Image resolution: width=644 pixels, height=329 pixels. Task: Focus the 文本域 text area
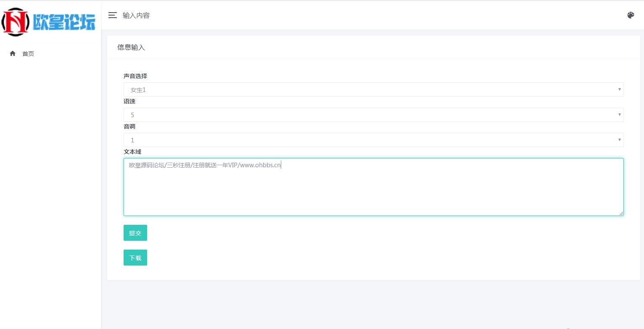(x=373, y=187)
